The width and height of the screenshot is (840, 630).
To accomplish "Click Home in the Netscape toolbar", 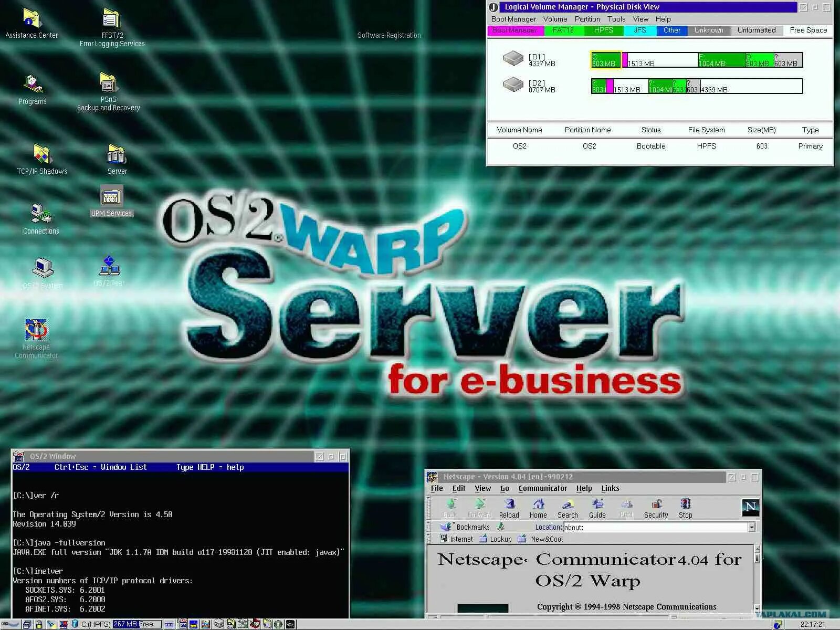I will coord(538,508).
